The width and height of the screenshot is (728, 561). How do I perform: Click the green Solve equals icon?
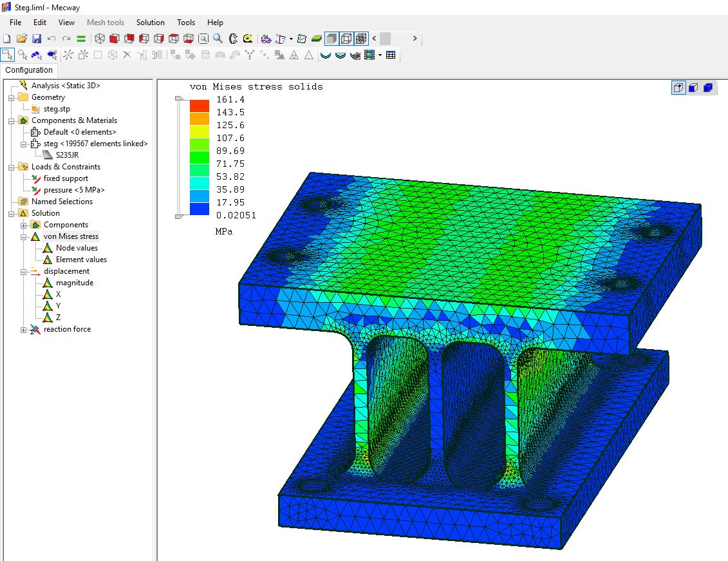(x=81, y=39)
